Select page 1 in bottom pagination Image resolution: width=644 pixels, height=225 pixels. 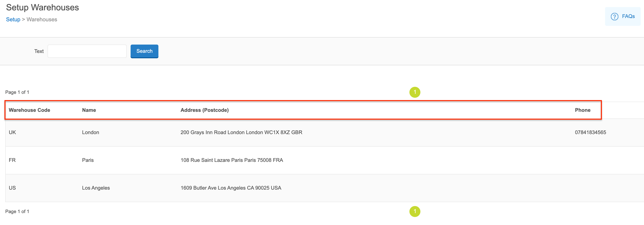click(x=415, y=211)
